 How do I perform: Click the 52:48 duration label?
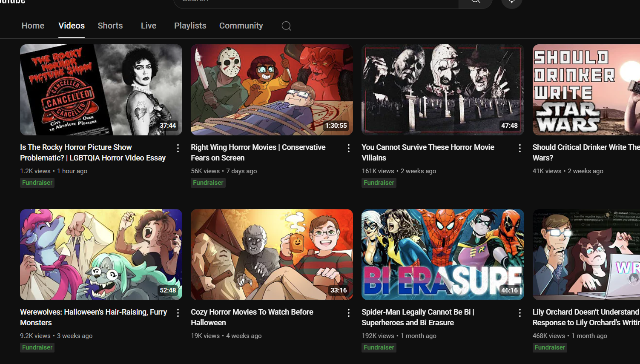168,290
